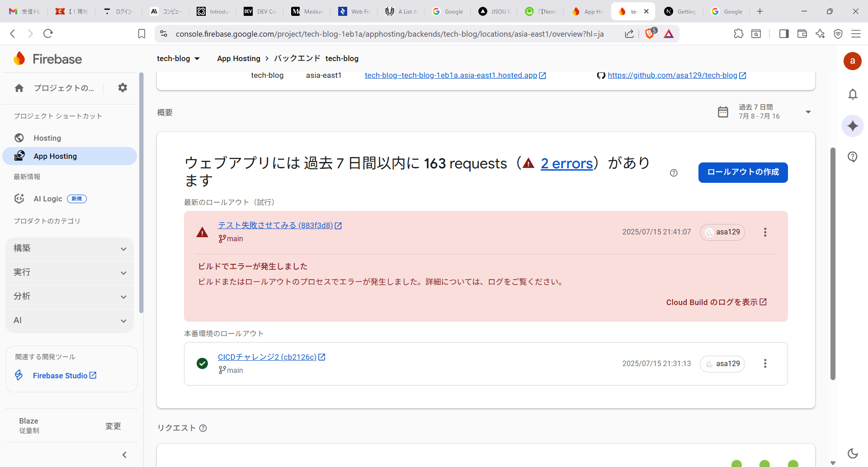Open browser main menu hamburger

pos(856,34)
